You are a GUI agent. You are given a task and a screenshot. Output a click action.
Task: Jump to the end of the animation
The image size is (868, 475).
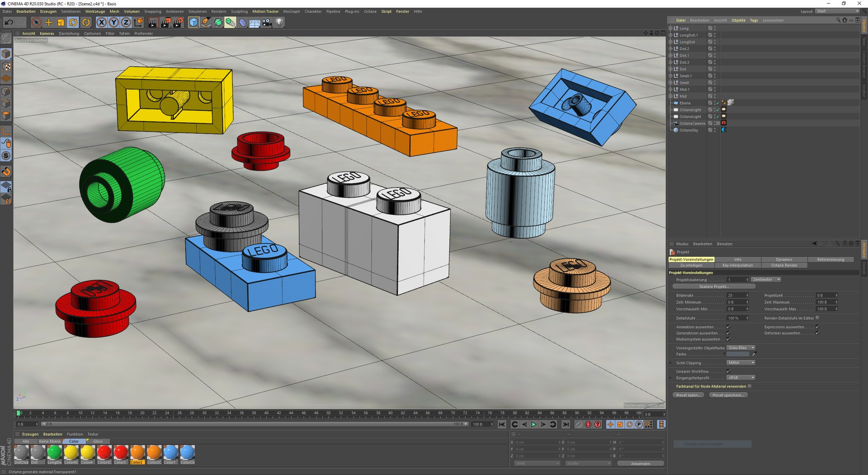tap(566, 424)
